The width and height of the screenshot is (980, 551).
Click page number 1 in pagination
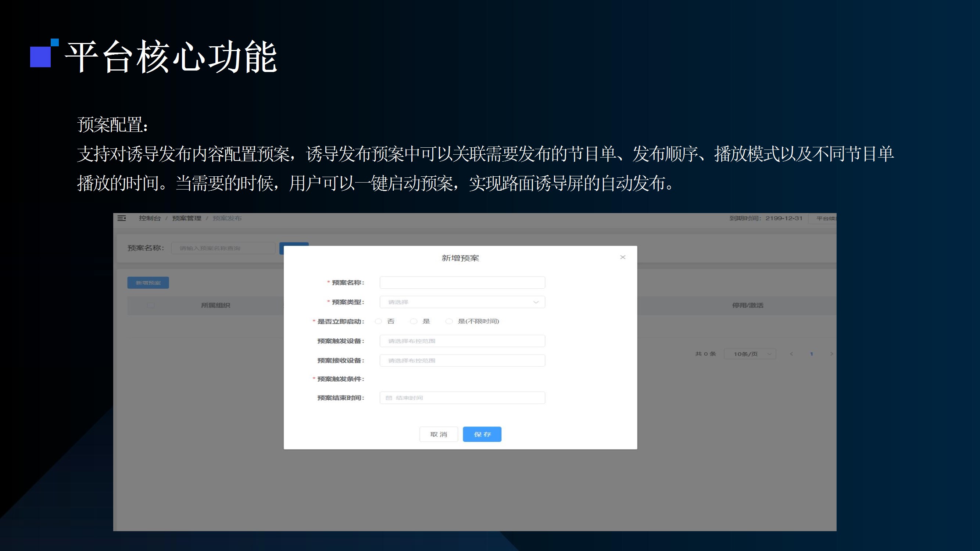tap(812, 354)
